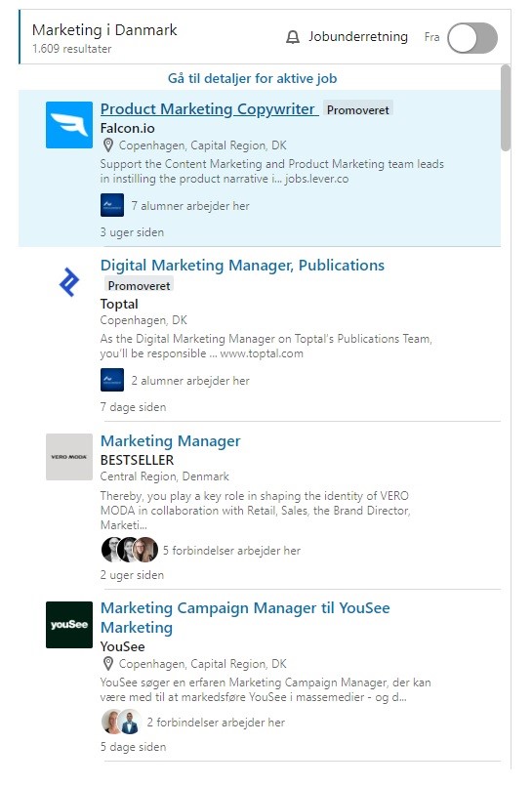Open Digital Marketing Manager, Publications job
The width and height of the screenshot is (532, 786).
[242, 266]
